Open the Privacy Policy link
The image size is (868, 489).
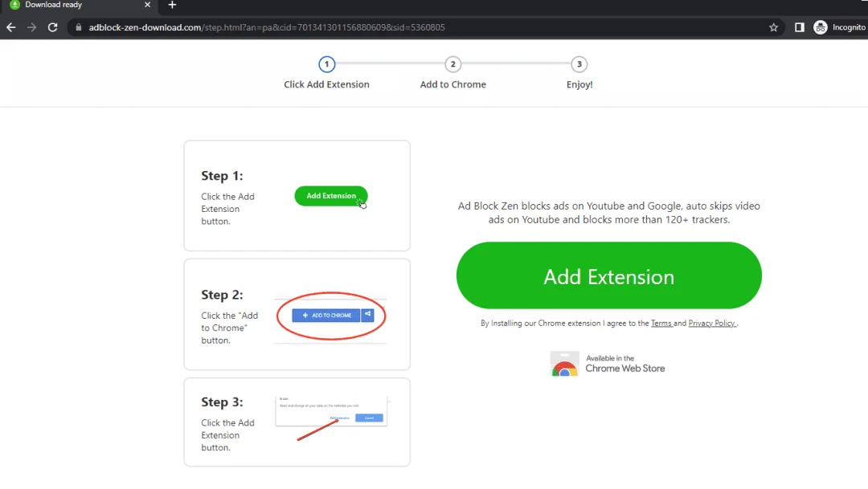(x=712, y=323)
